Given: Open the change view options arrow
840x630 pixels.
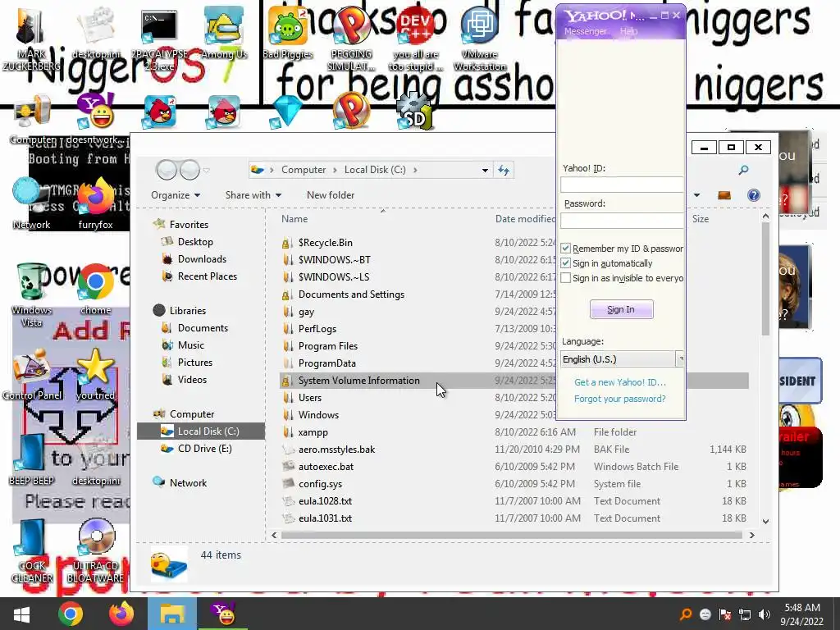Looking at the screenshot, I should click(696, 195).
